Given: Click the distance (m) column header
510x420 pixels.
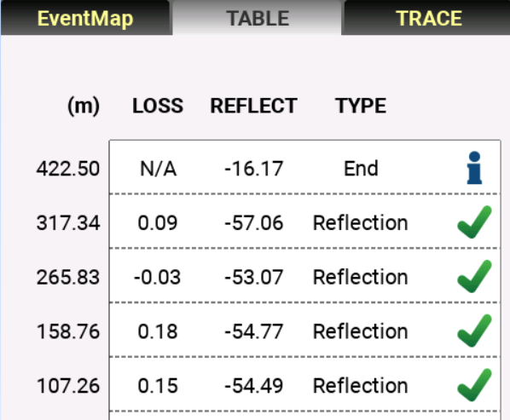Looking at the screenshot, I should [x=84, y=106].
